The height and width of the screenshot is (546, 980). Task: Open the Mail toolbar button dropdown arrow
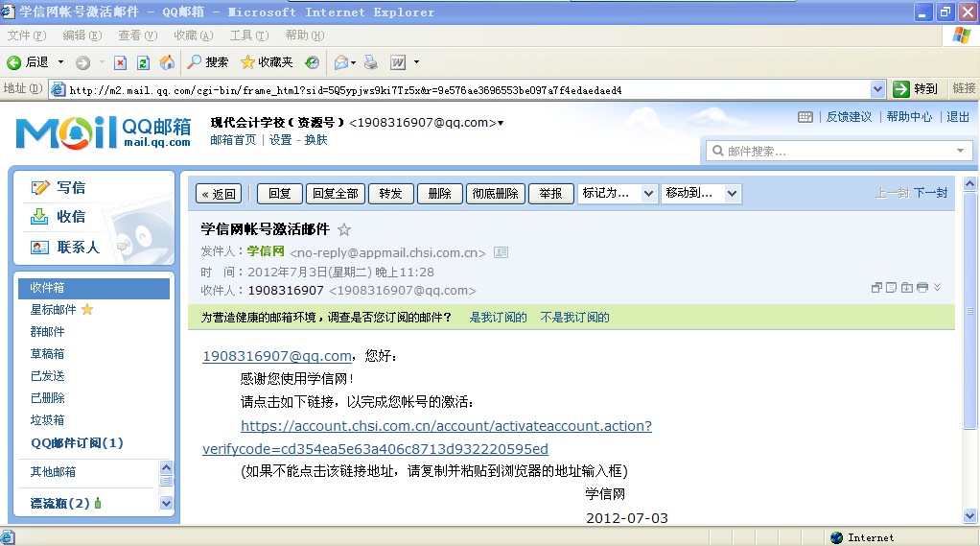point(353,62)
